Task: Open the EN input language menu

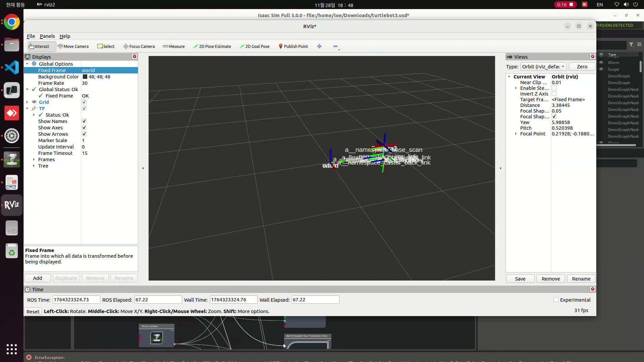Action: [600, 5]
